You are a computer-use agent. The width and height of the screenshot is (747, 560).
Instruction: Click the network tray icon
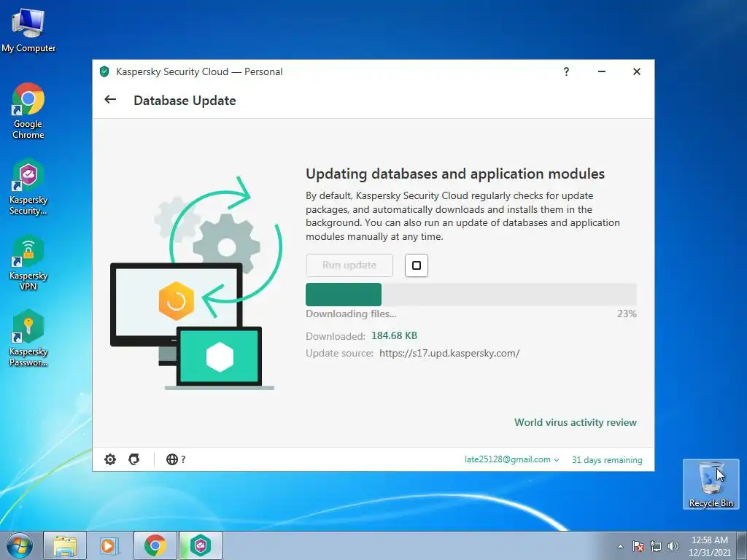click(656, 546)
